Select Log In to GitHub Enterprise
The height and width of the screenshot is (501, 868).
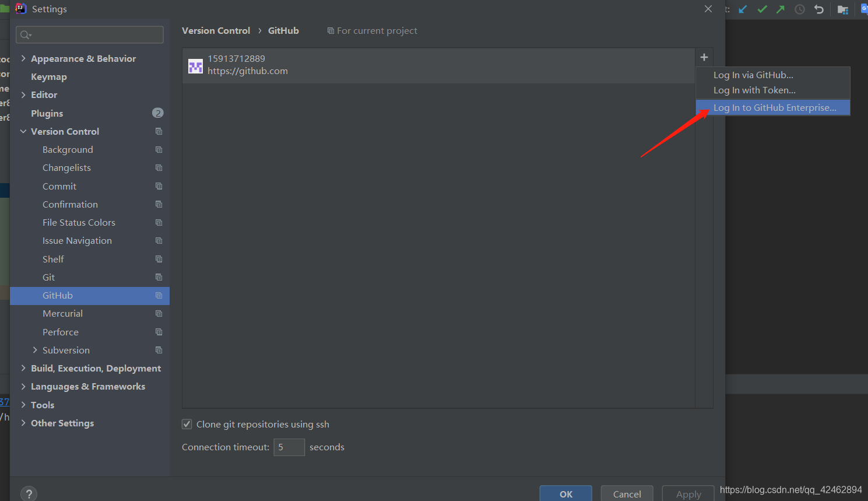pyautogui.click(x=773, y=108)
